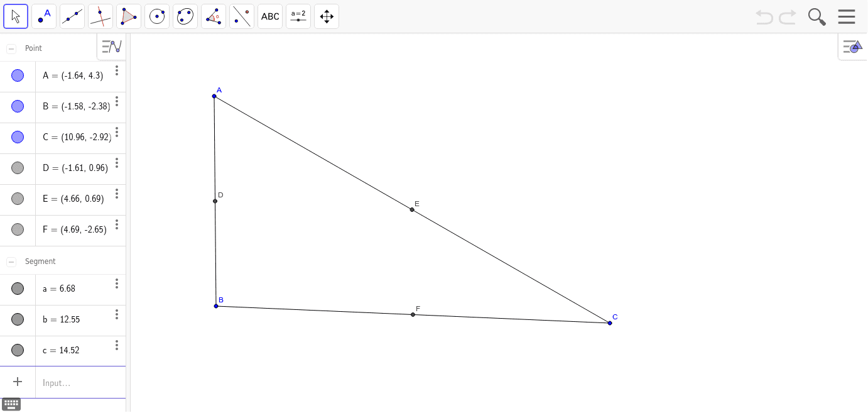Click the plus button beside Input
The height and width of the screenshot is (413, 868).
(x=18, y=382)
